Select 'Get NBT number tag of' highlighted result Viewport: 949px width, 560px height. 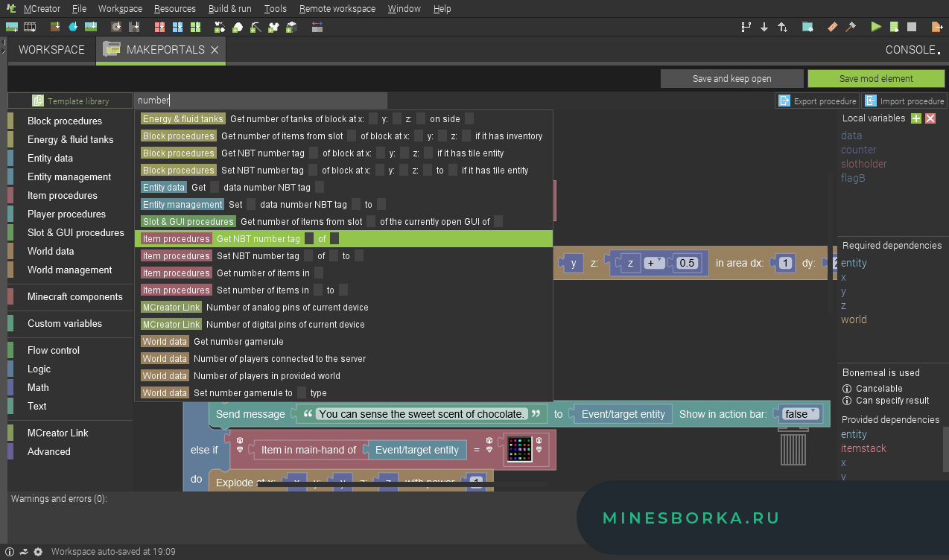click(x=343, y=238)
